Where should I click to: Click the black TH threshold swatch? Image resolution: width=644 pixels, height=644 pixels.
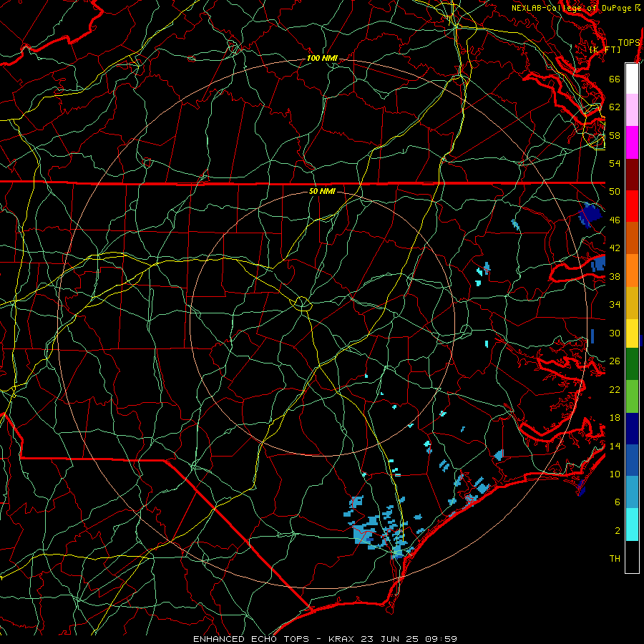[x=632, y=557]
